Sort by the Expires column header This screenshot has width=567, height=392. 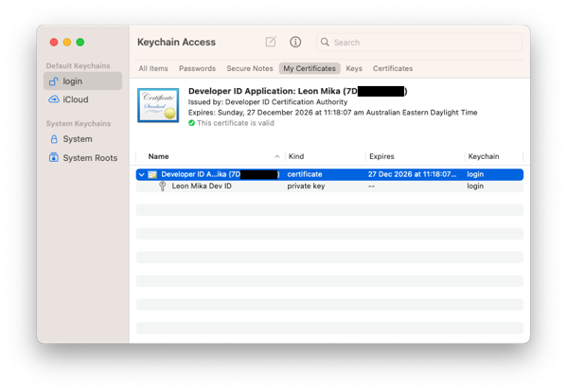[x=381, y=156]
